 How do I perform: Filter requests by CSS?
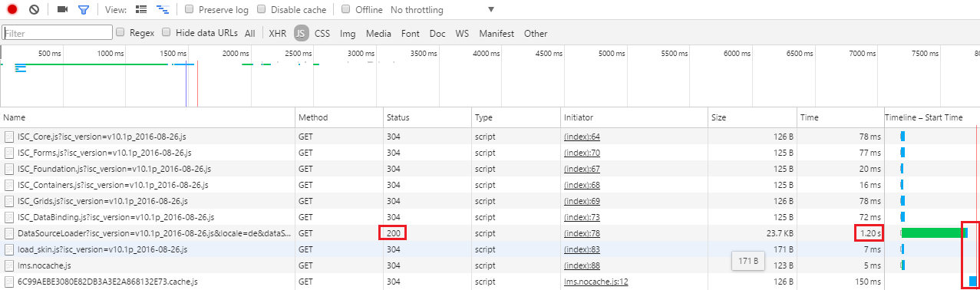click(322, 34)
